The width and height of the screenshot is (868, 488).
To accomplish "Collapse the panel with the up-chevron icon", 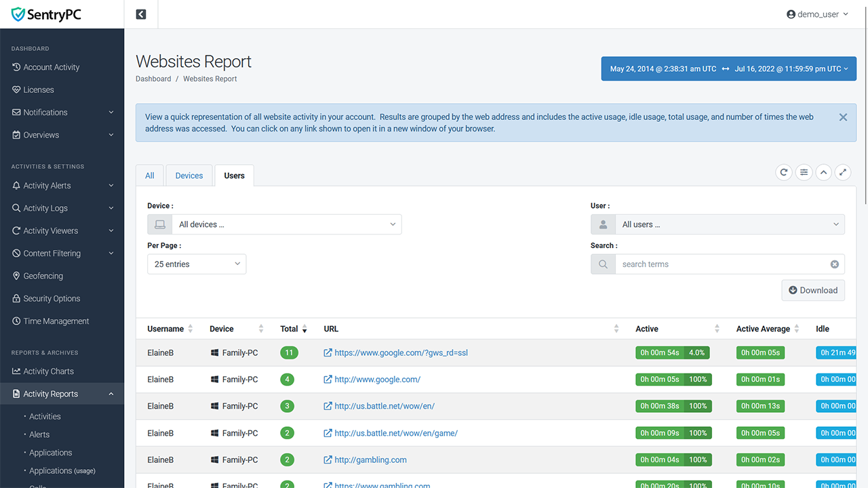I will click(823, 173).
